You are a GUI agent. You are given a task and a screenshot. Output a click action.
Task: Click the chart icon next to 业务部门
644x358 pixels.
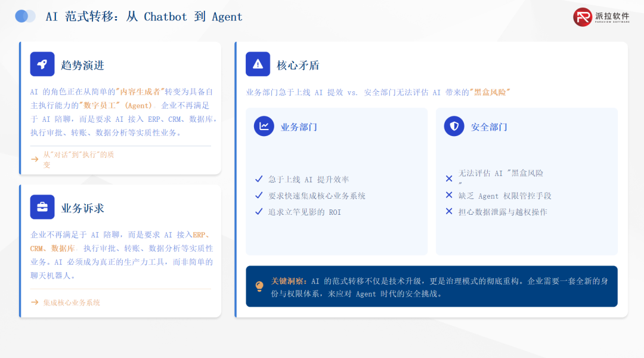pyautogui.click(x=264, y=126)
